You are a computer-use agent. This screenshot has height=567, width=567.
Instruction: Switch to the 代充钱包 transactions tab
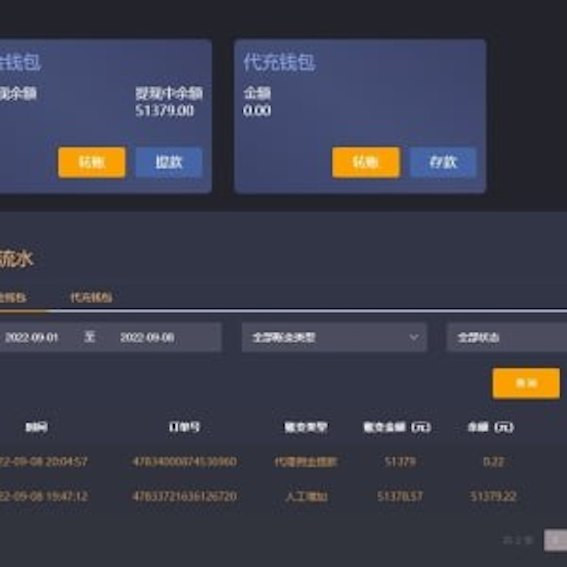pyautogui.click(x=91, y=297)
